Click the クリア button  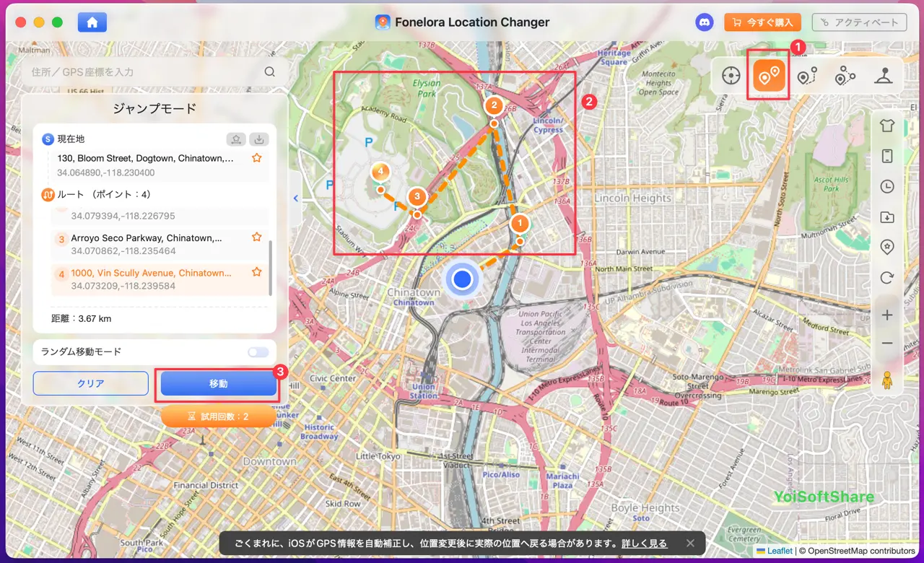(x=91, y=384)
